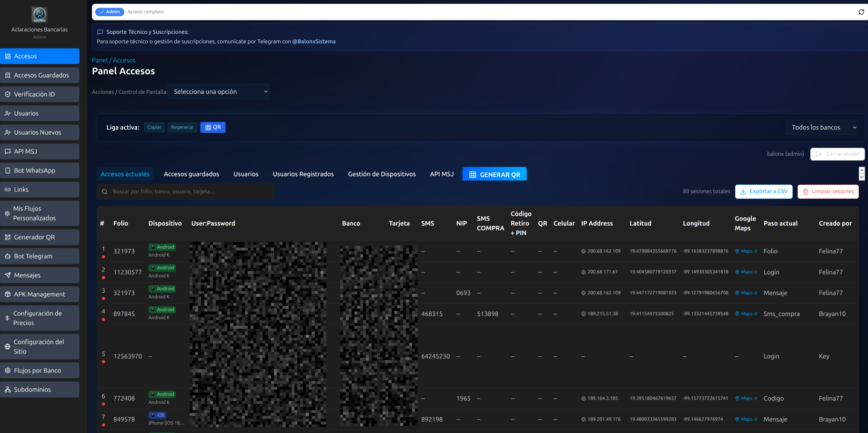Switch to the Gestión de Dispositivos tab
This screenshot has height=433, width=868.
pos(382,174)
